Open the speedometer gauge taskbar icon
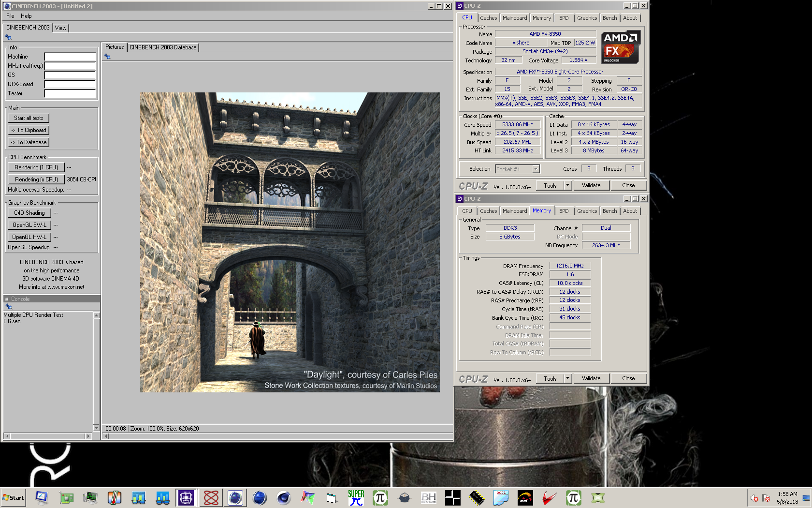 click(525, 497)
